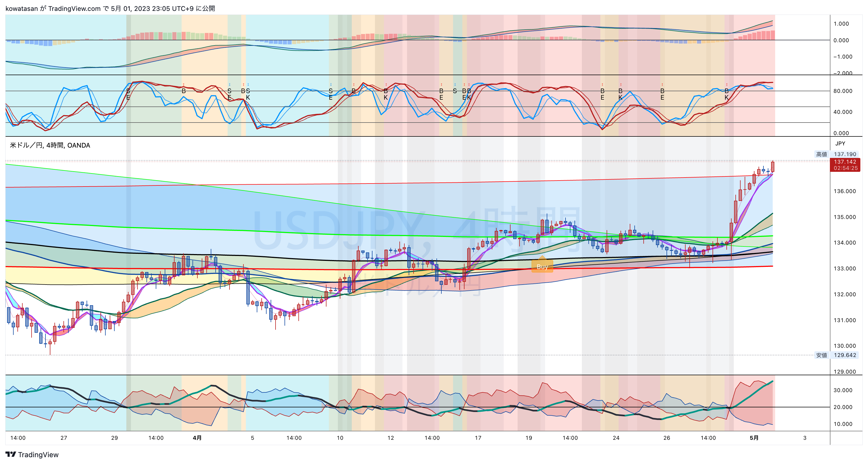Viewport: 868px width, 464px height.
Task: Click the TradingView logo at bottom left
Action: pyautogui.click(x=32, y=454)
